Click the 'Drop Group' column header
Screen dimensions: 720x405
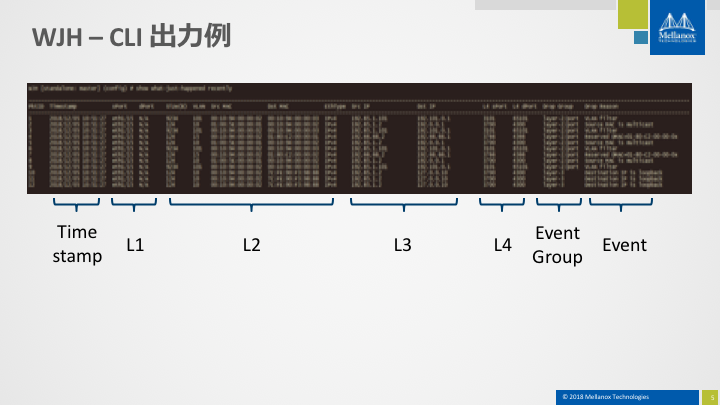558,107
